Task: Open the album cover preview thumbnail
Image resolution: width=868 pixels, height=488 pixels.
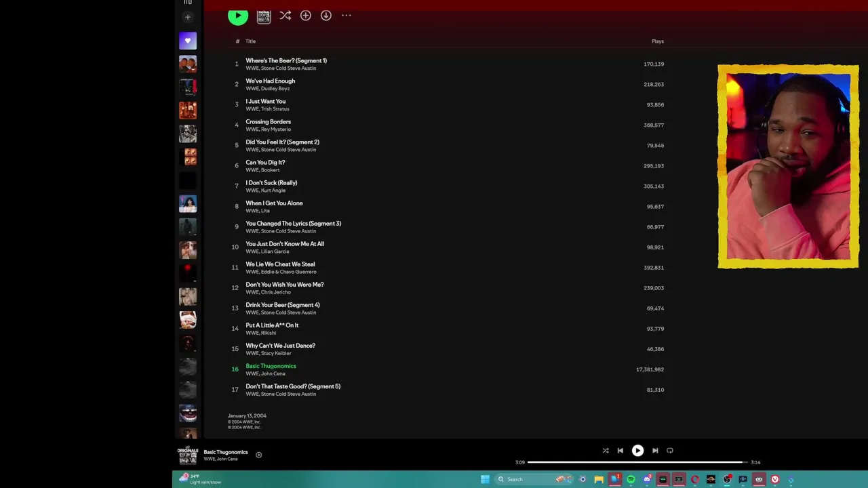Action: point(264,16)
